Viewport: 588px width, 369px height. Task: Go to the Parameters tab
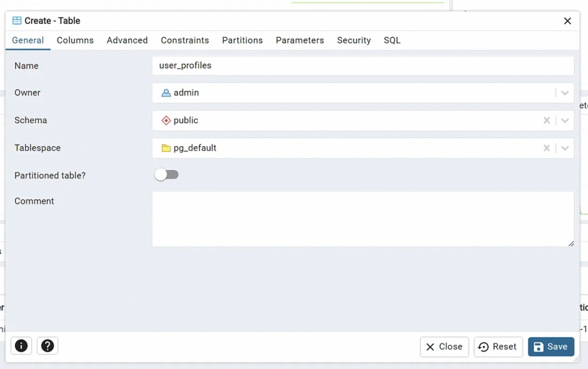[x=300, y=41]
